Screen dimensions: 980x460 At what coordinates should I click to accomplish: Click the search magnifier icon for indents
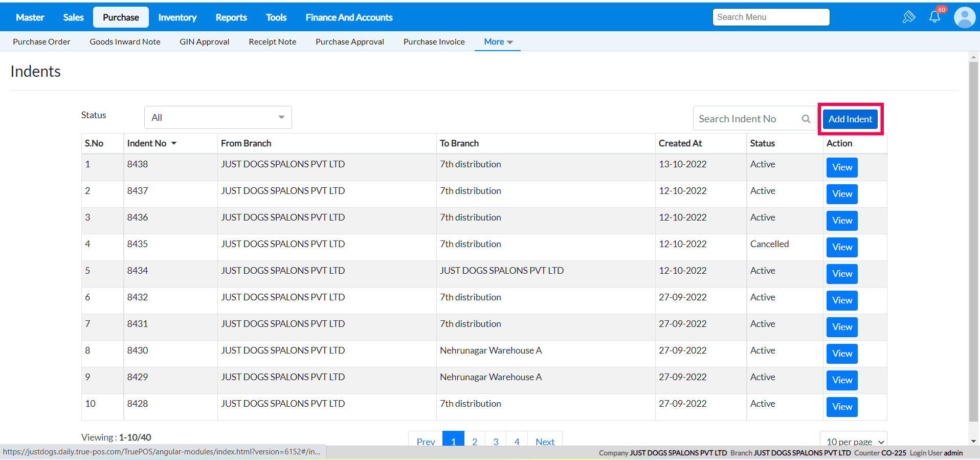[x=806, y=119]
